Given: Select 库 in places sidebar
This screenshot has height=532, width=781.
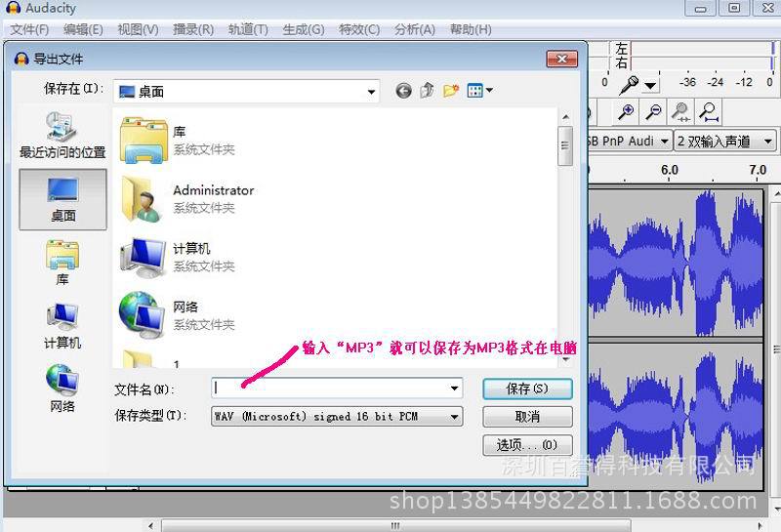Looking at the screenshot, I should click(62, 263).
